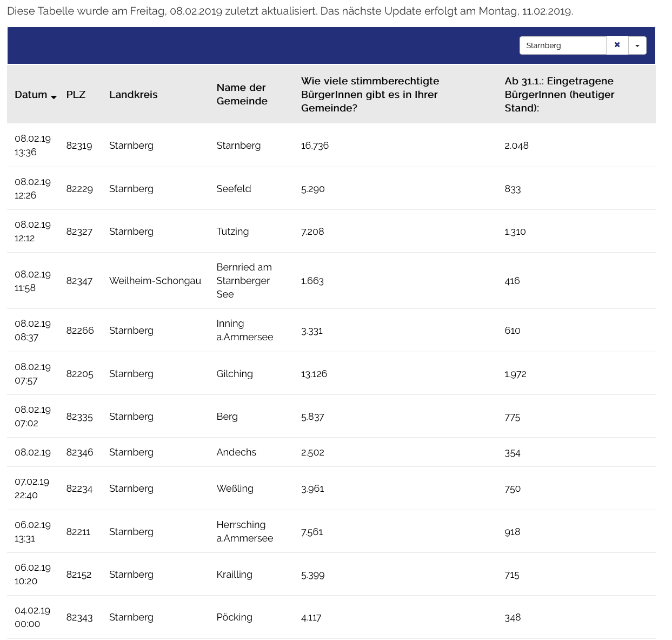Viewport: 672px width, 640px height.
Task: Click the 'Eingetragene BürgerInnen' column header
Action: pyautogui.click(x=559, y=95)
